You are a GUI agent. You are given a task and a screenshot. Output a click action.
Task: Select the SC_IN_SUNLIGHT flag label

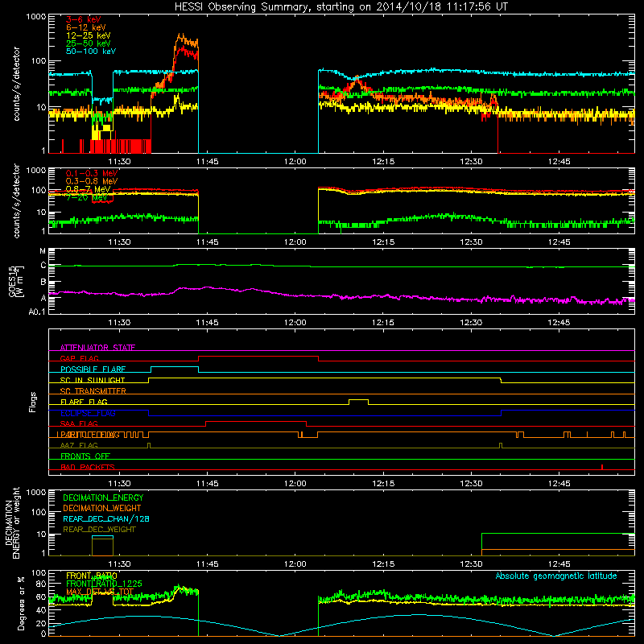tap(93, 380)
